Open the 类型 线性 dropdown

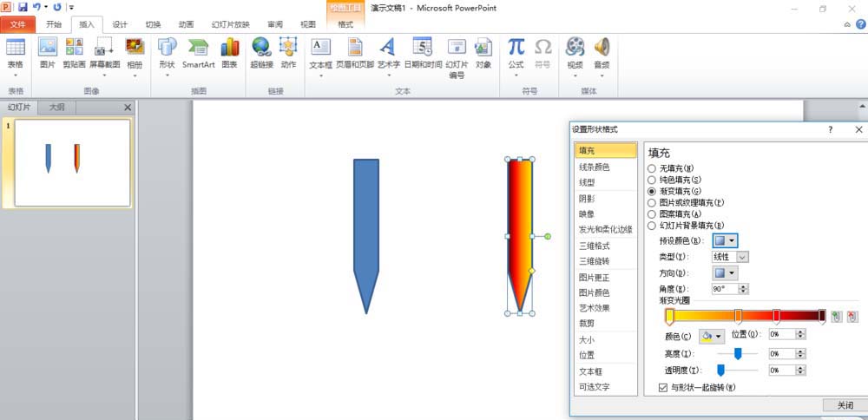tap(730, 257)
